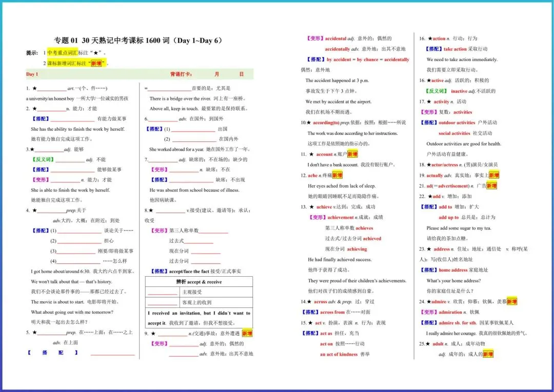Screen dimensions: 554x392
Task: Click 'The accident happened at 3 p.m.'
Action: pos(337,80)
